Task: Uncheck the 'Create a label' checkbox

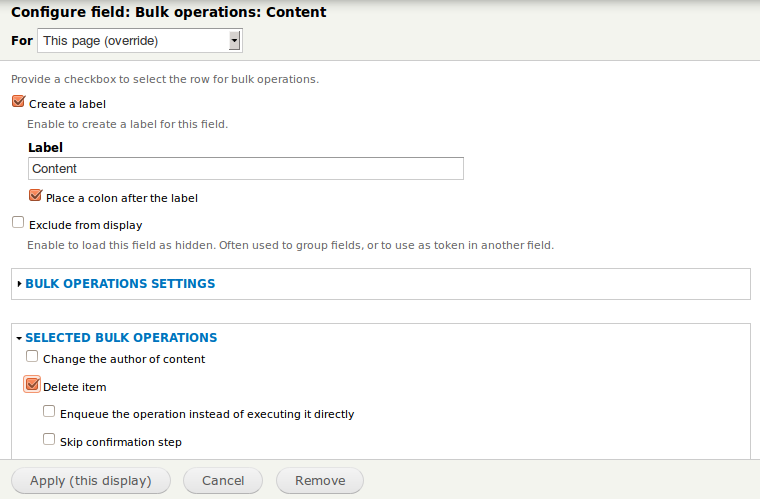Action: tap(18, 102)
